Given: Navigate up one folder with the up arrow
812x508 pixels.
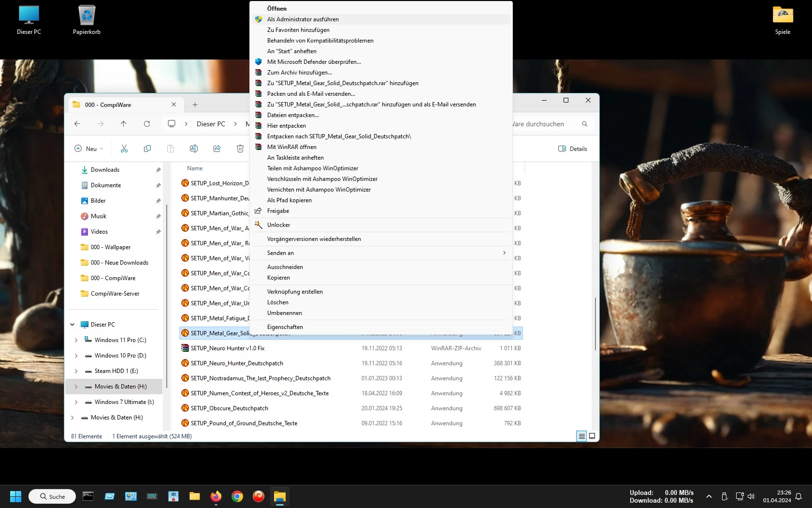Looking at the screenshot, I should click(x=124, y=124).
